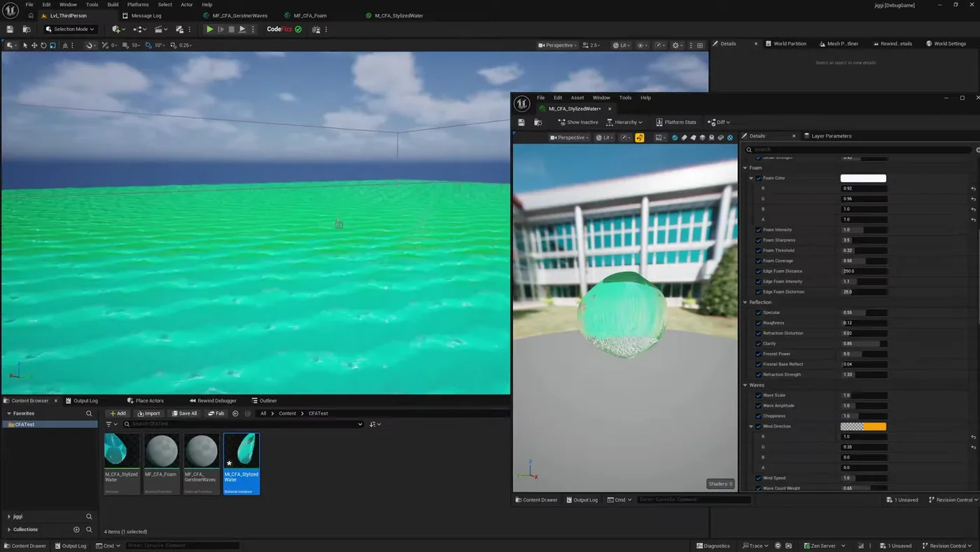Click the Save All button
The height and width of the screenshot is (552, 980).
185,414
